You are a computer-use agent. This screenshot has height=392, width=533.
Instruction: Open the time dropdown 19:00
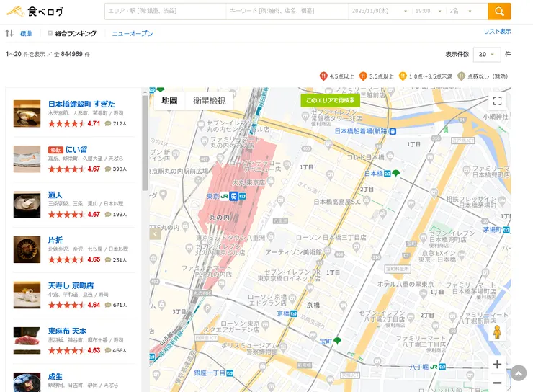click(429, 11)
